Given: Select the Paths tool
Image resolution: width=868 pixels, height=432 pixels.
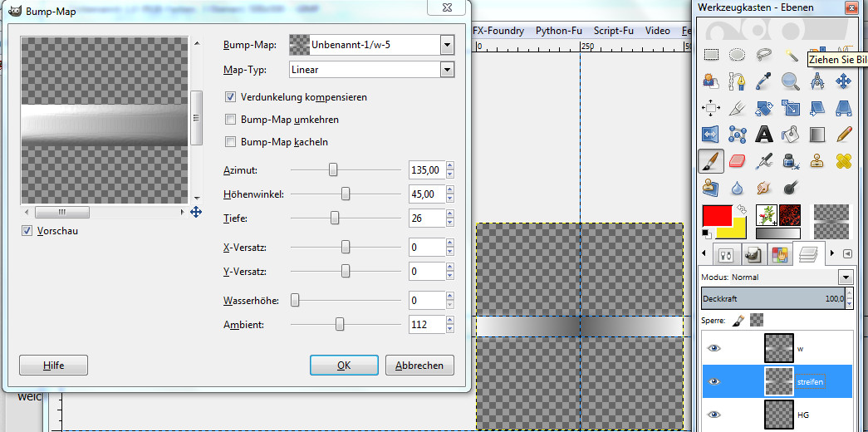Looking at the screenshot, I should pos(737,82).
